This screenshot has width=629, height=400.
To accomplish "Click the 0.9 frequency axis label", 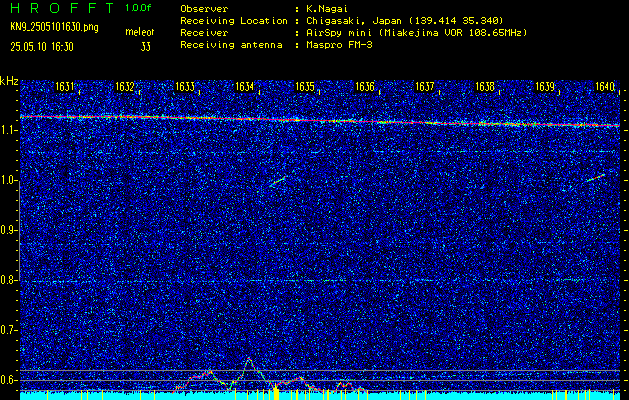I will [x=8, y=230].
